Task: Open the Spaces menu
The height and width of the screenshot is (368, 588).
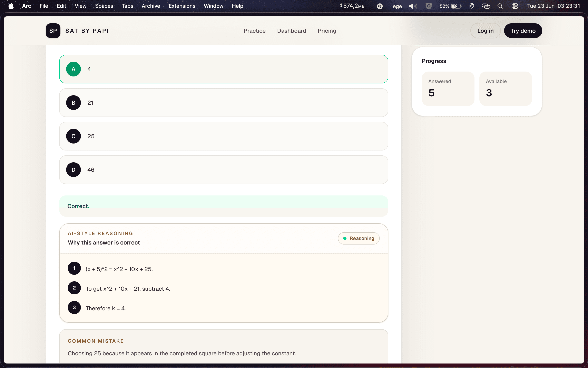Action: (104, 6)
